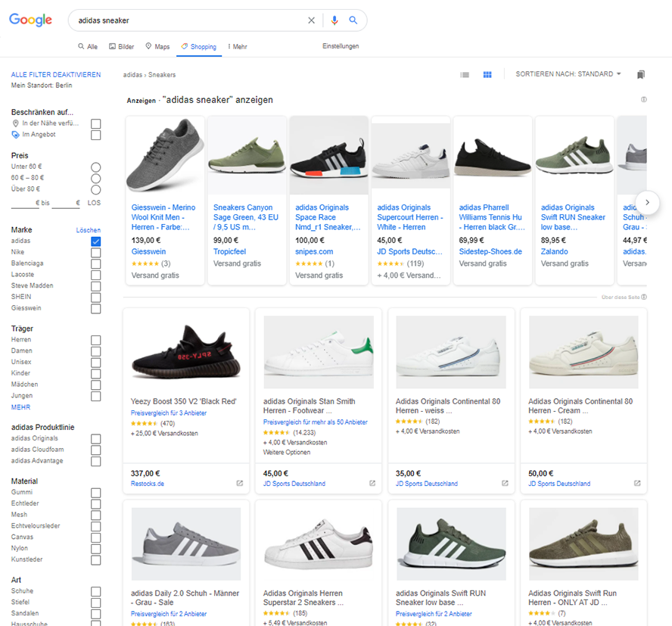This screenshot has height=626, width=672.
Task: Open external link icon for Restocks.de offer
Action: point(240,483)
